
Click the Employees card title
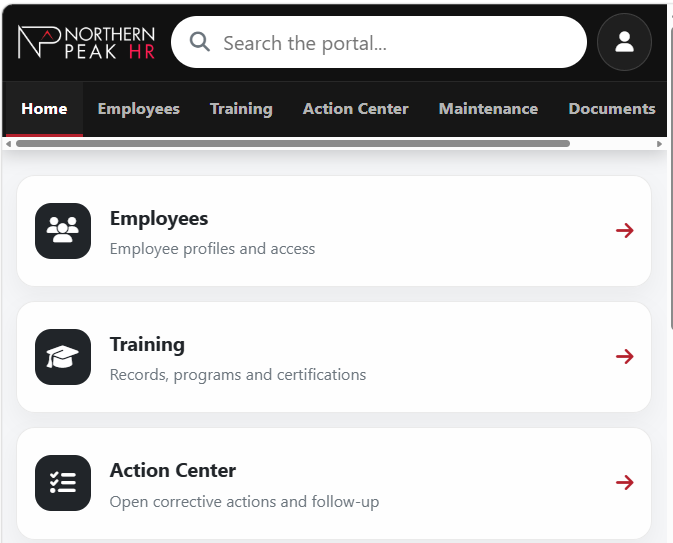tap(159, 219)
